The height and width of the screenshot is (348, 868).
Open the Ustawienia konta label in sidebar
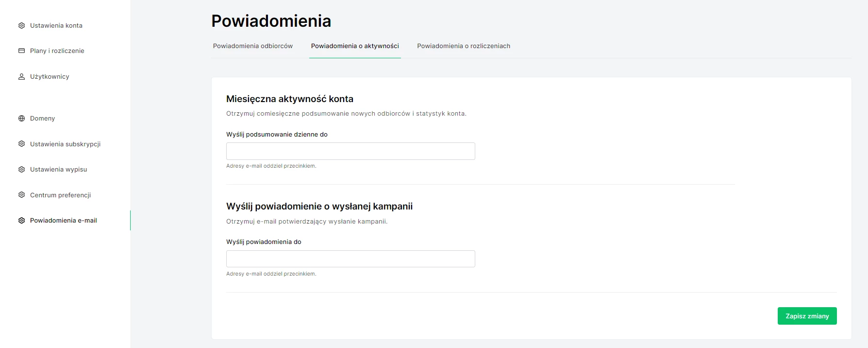56,25
